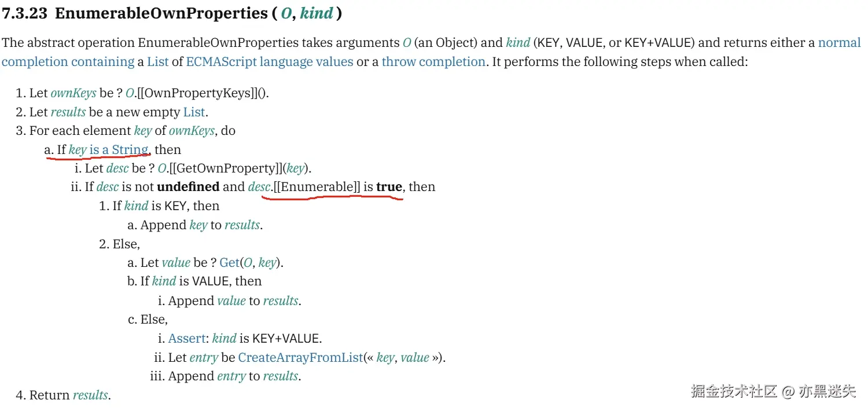Click 'value' variable in 'Let value be'
The height and width of the screenshot is (411, 868).
tap(176, 262)
